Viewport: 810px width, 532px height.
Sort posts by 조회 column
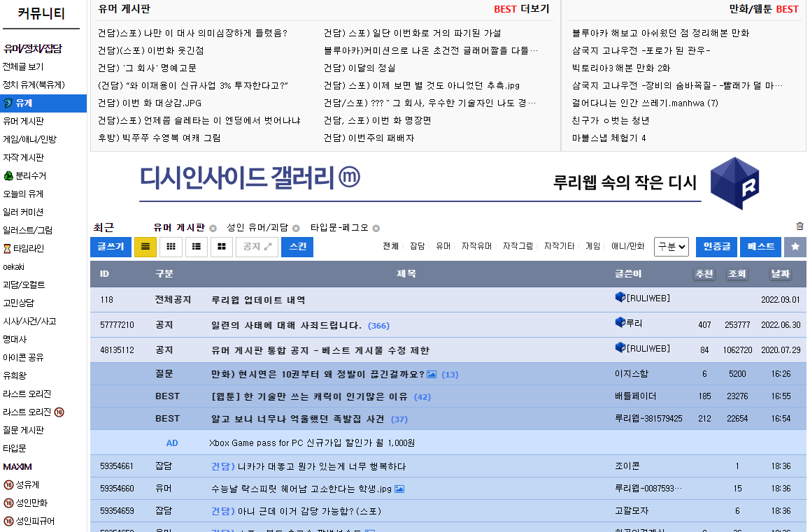[737, 274]
